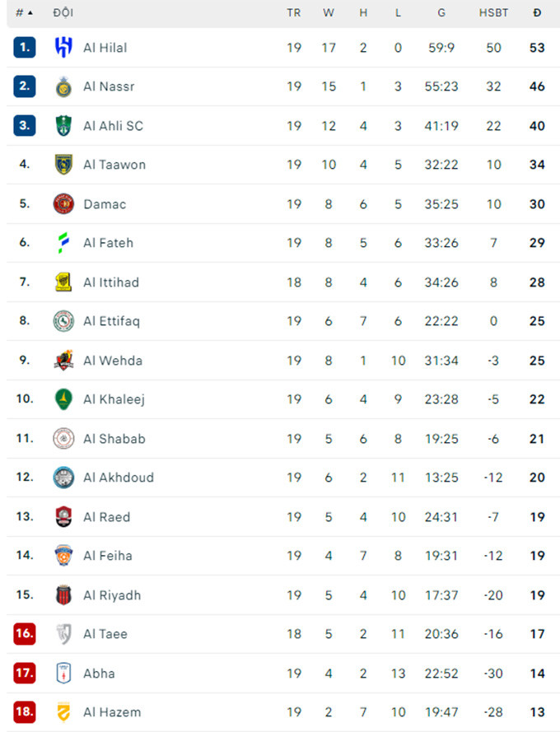Viewport: 560px width, 732px height.
Task: Click the Abha club badge
Action: pos(63,674)
